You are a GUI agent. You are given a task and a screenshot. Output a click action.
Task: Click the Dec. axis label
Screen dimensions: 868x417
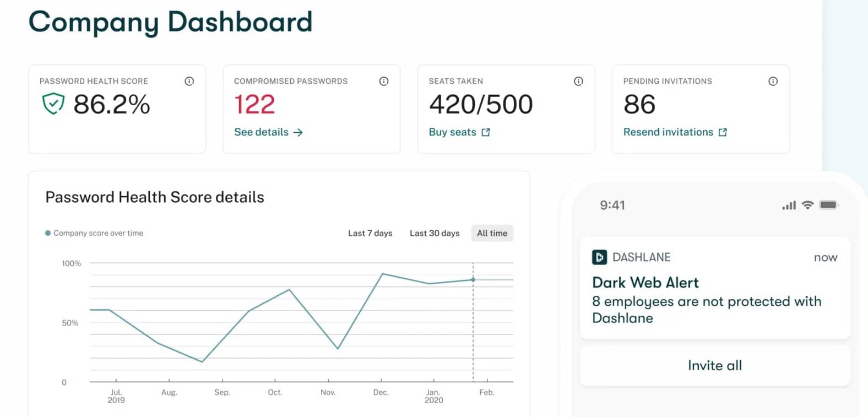pyautogui.click(x=381, y=392)
